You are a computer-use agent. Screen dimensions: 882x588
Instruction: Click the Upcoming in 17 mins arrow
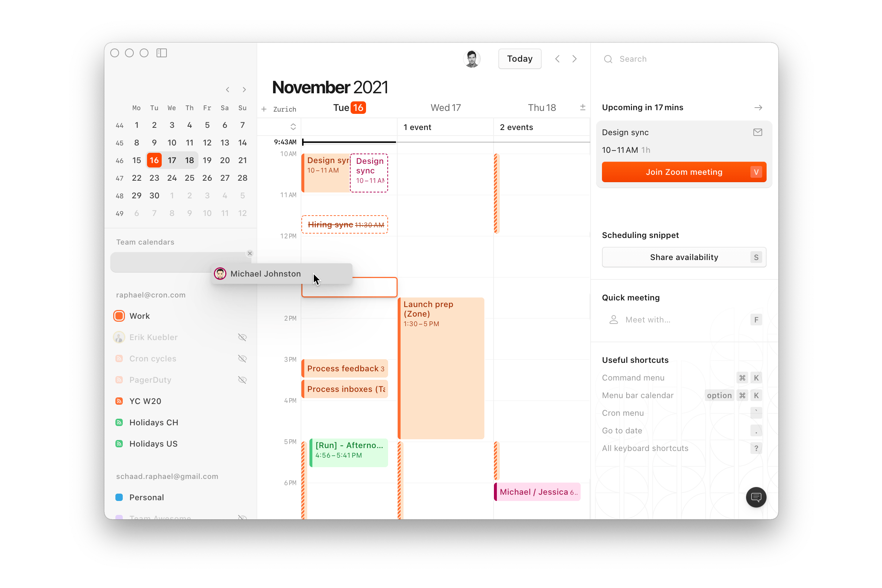(759, 107)
